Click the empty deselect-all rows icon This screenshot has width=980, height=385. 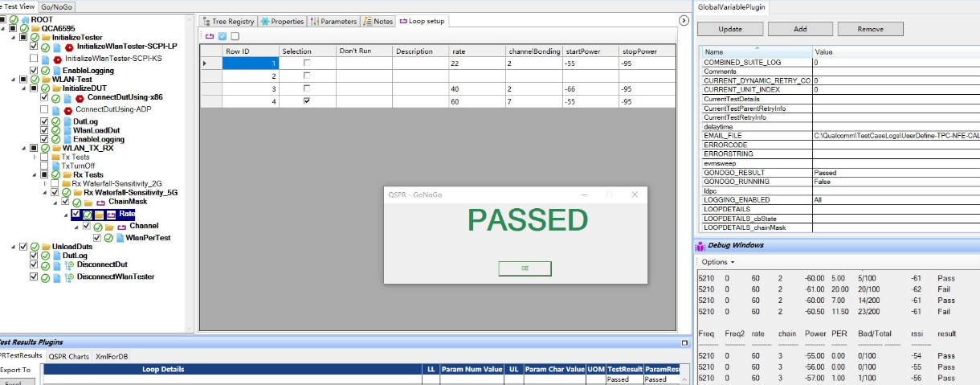coord(235,36)
